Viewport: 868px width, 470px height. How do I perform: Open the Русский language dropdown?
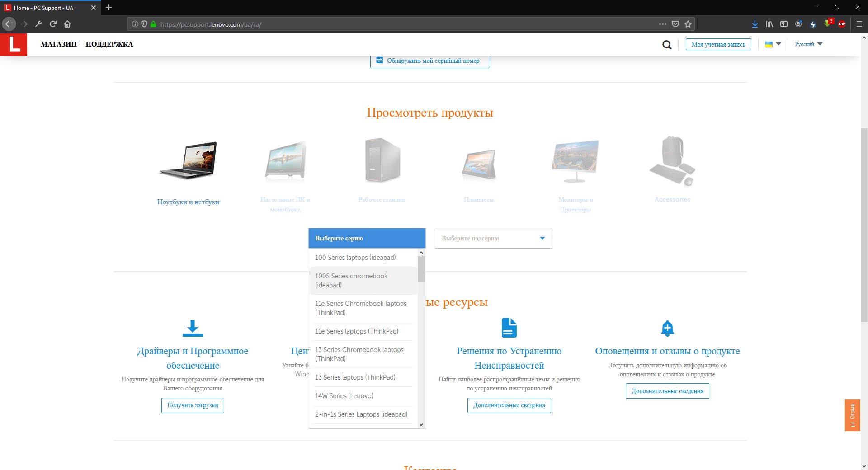tap(808, 44)
